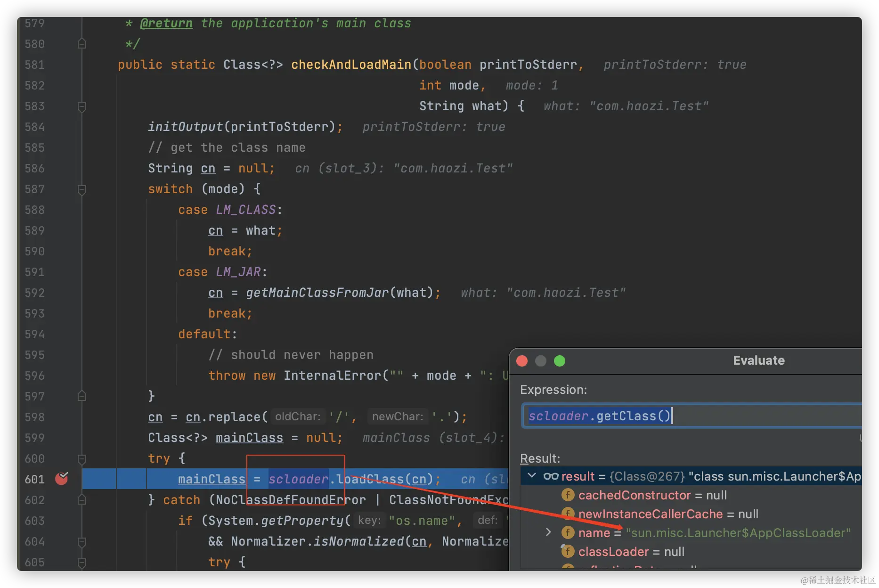Click the default: label on line 594
The width and height of the screenshot is (879, 588).
[x=208, y=334]
